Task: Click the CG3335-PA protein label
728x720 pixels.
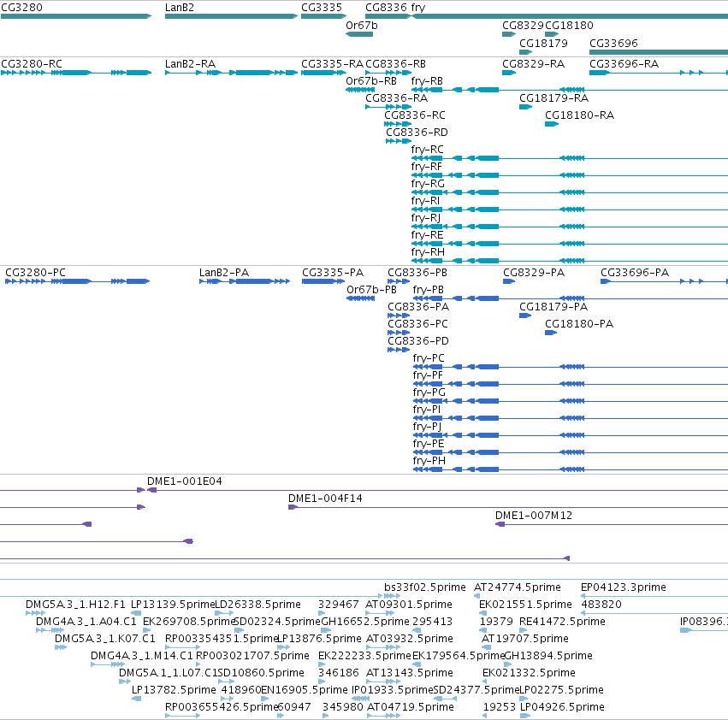Action: pos(333,273)
